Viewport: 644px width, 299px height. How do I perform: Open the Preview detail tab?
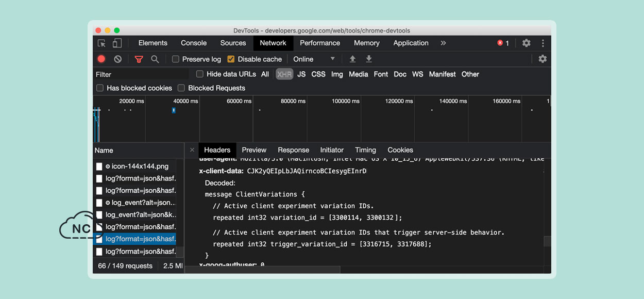[254, 150]
